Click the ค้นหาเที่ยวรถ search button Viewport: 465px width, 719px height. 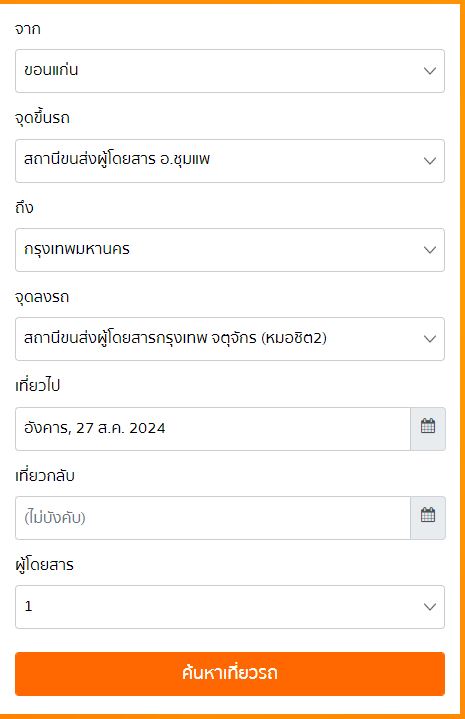coord(230,674)
